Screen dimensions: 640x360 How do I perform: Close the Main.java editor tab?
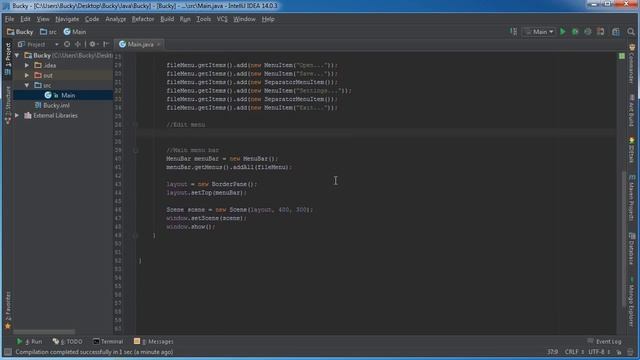point(159,44)
